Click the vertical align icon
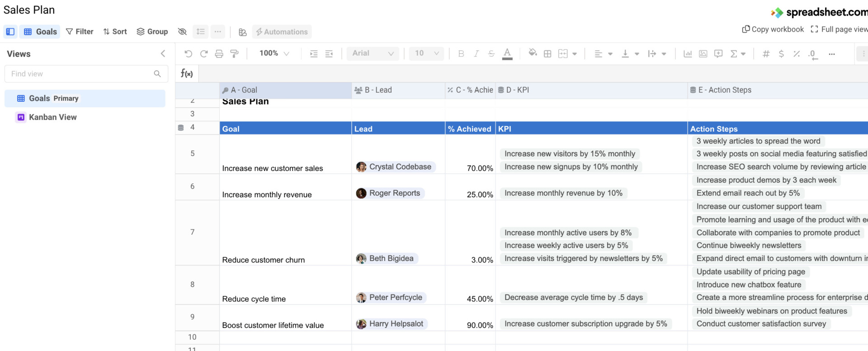This screenshot has height=351, width=868. 625,54
